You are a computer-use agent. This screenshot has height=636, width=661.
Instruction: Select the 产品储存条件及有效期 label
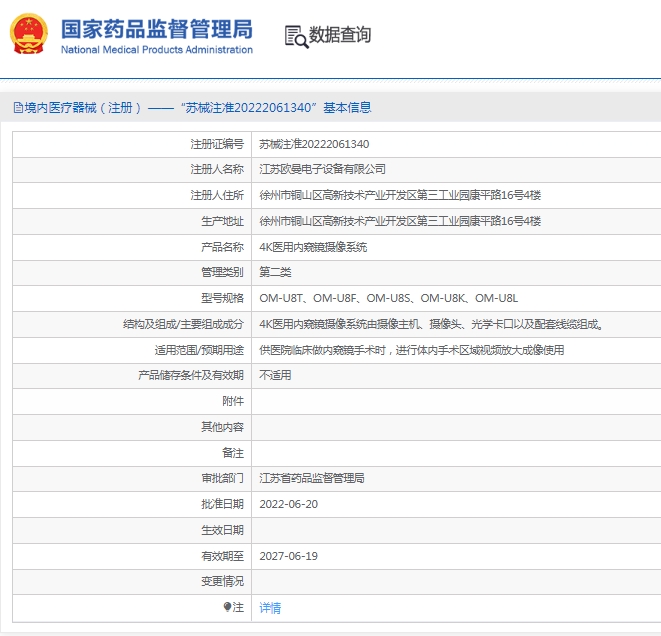(x=191, y=376)
